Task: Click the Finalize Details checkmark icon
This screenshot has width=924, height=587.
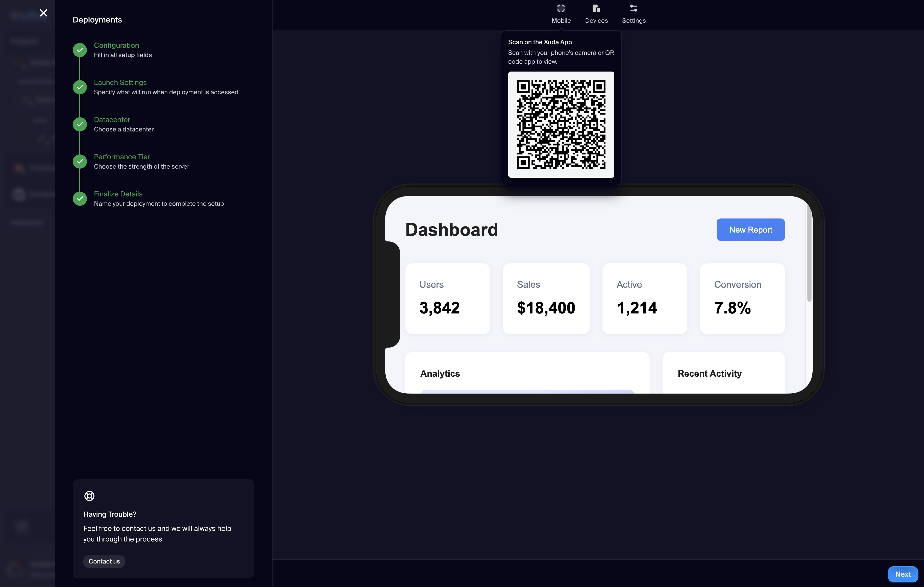Action: 80,198
